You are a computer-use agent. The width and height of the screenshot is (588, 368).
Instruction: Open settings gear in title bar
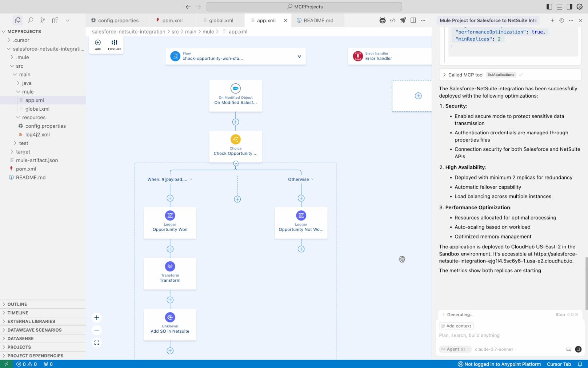click(580, 7)
